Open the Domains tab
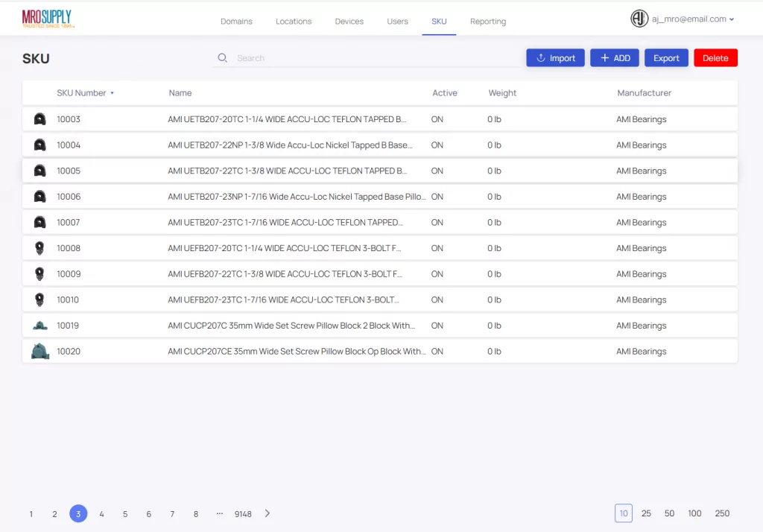This screenshot has height=532, width=763. [236, 22]
